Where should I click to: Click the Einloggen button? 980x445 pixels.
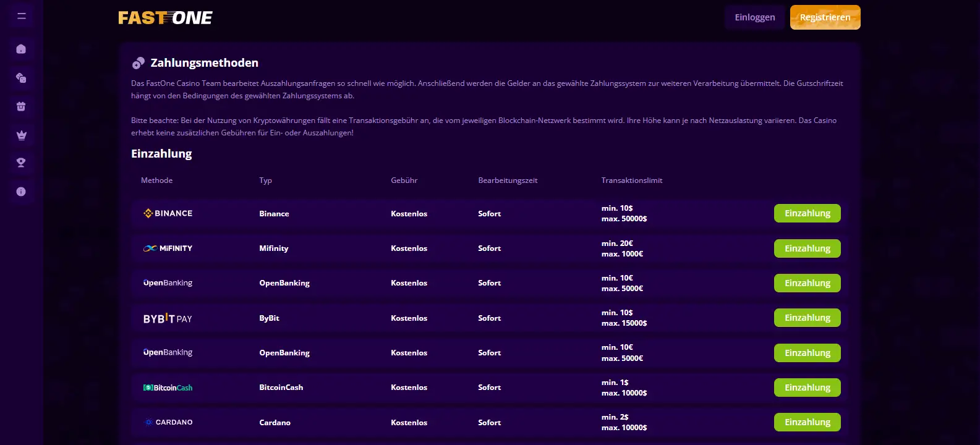(x=755, y=17)
